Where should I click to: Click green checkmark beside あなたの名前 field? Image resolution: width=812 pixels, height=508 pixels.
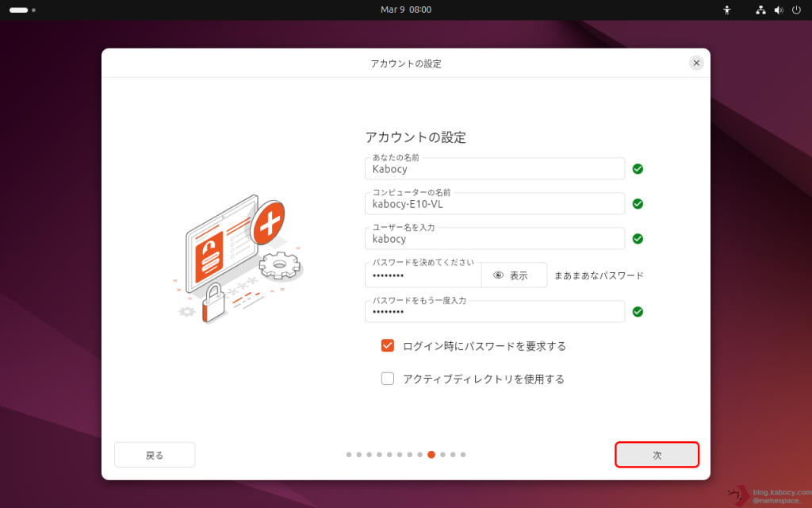tap(638, 169)
